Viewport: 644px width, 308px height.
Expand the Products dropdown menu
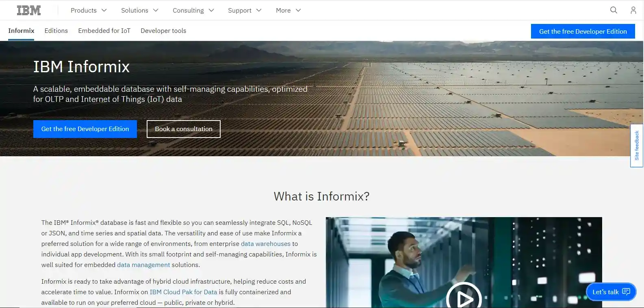[89, 11]
